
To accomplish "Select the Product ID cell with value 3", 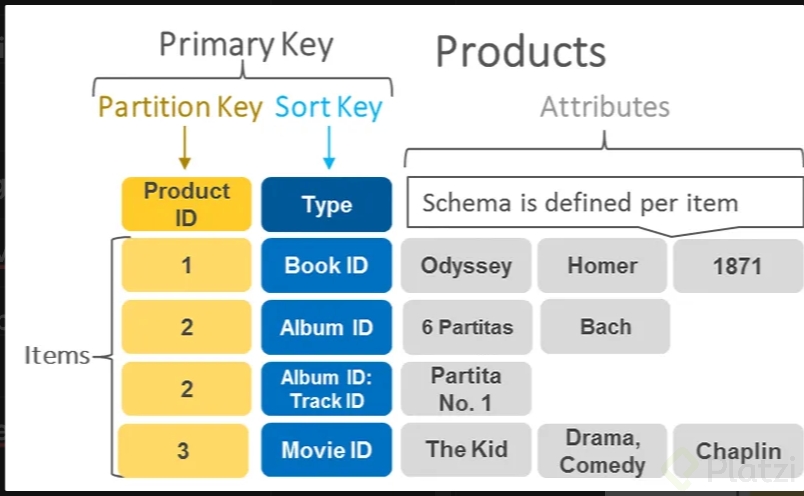I will (184, 450).
